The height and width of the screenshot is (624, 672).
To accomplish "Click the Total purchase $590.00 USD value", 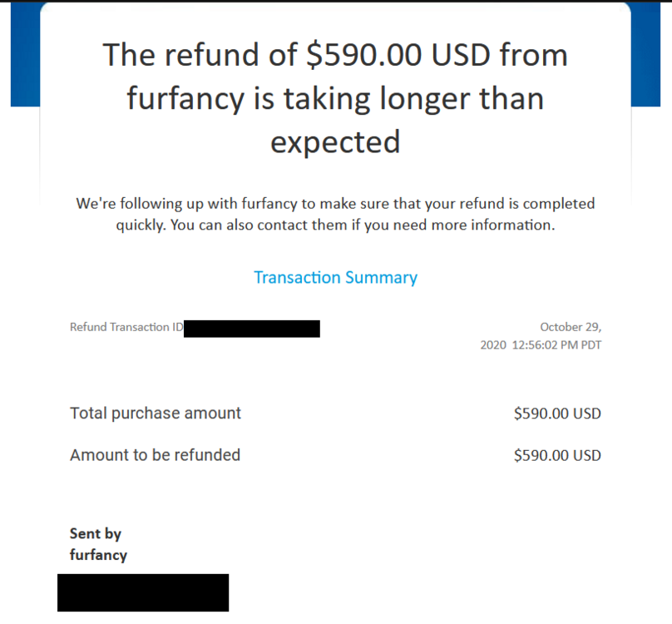I will click(557, 414).
